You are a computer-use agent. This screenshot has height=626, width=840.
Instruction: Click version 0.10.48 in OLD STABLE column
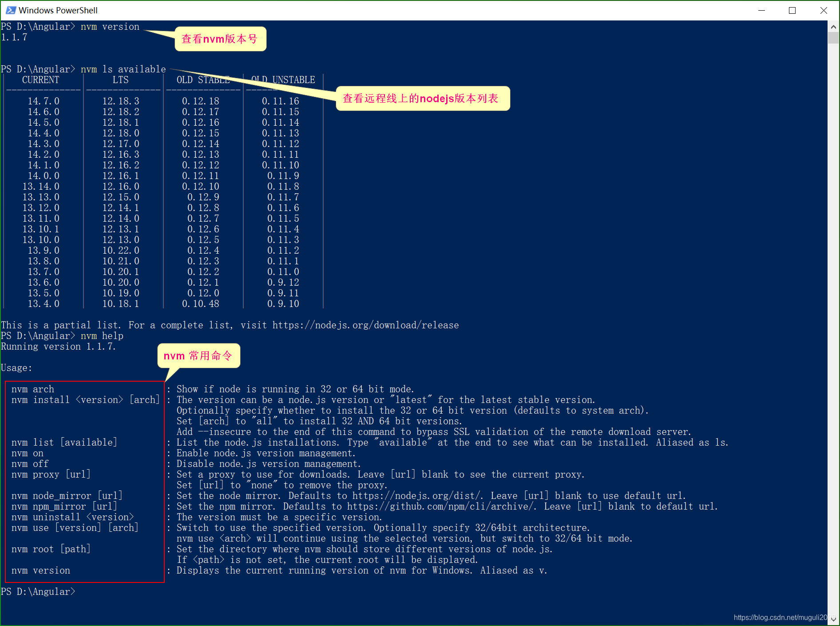point(201,304)
